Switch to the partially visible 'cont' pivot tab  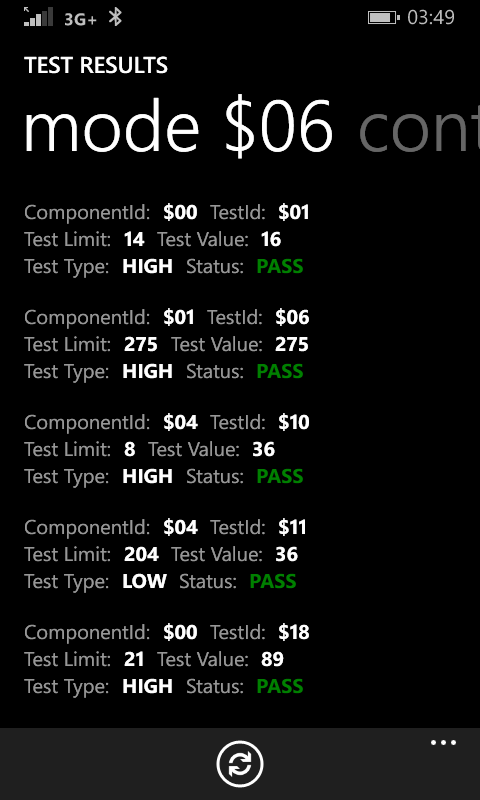click(419, 128)
